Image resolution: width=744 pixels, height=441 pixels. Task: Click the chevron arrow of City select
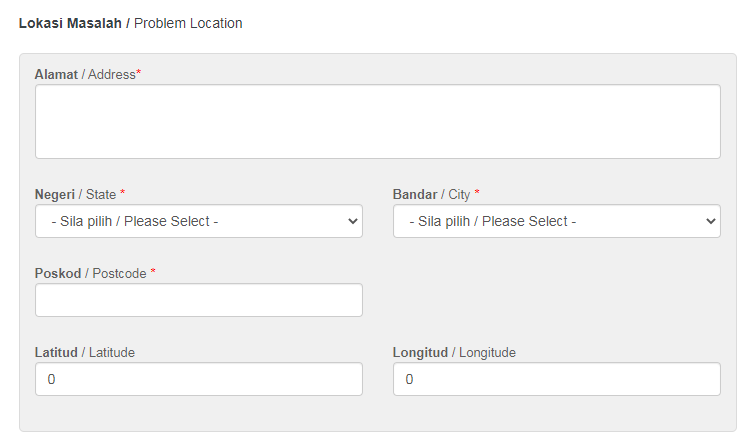[x=710, y=221]
